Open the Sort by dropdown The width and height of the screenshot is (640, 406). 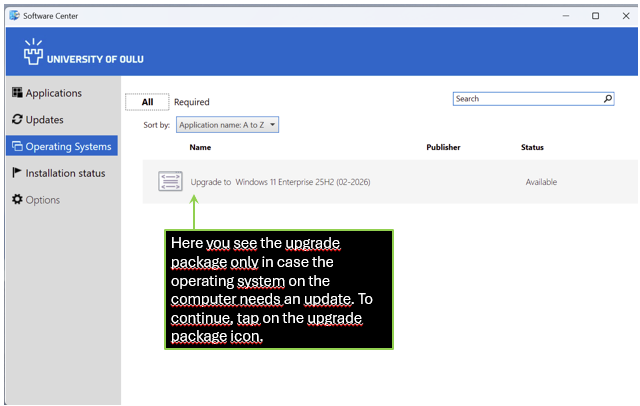[227, 125]
